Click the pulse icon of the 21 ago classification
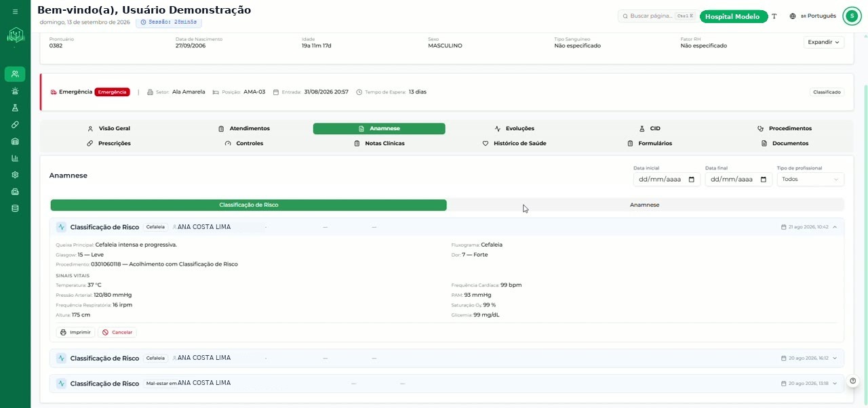 click(61, 227)
